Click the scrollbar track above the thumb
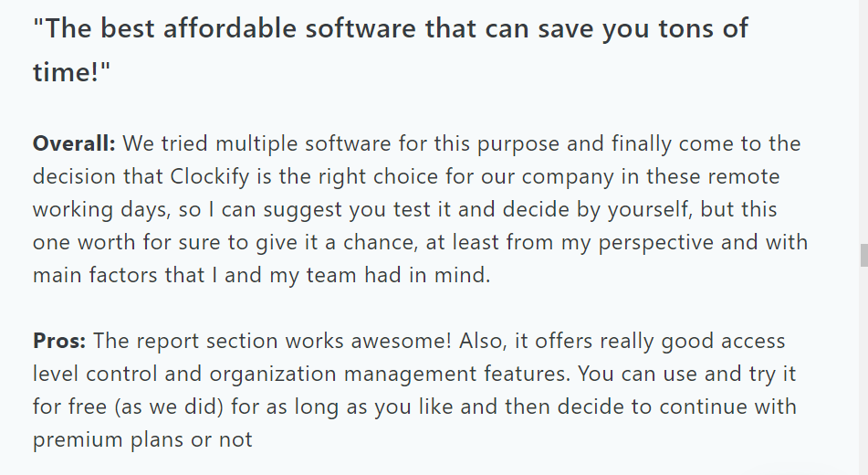 click(x=863, y=121)
